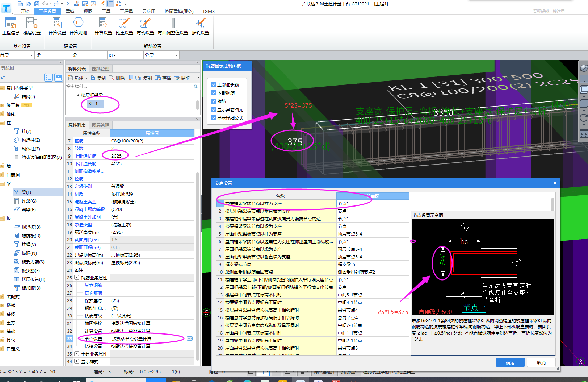Click the 截面周长(m) property link
The image size is (588, 382).
(x=87, y=240)
